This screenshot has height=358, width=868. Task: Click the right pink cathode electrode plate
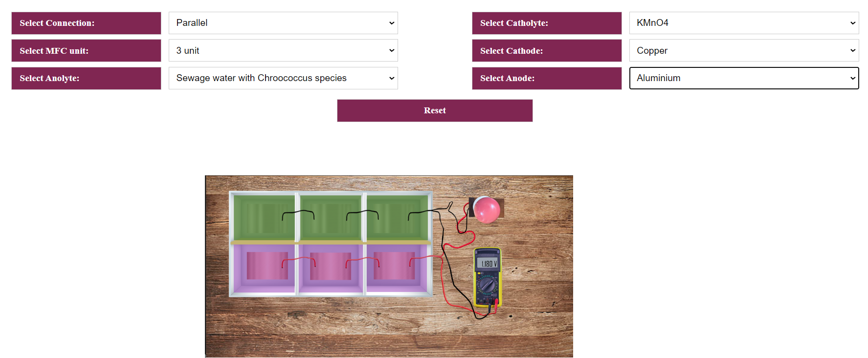394,266
